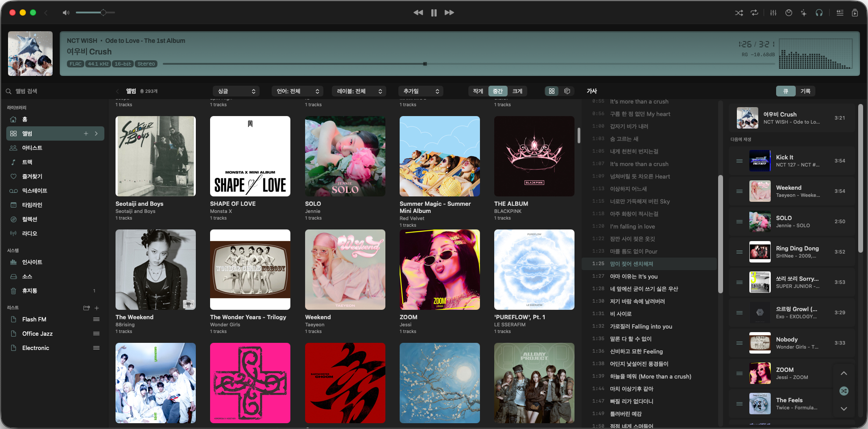Image resolution: width=868 pixels, height=429 pixels.
Task: Toggle shuffle in the top toolbar
Action: 739,13
